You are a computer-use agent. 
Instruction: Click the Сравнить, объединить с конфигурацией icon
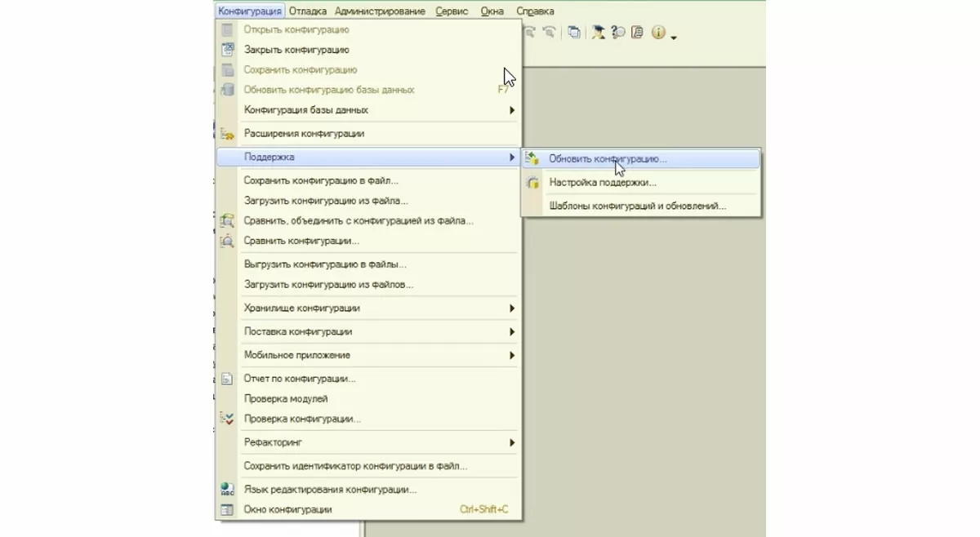228,221
